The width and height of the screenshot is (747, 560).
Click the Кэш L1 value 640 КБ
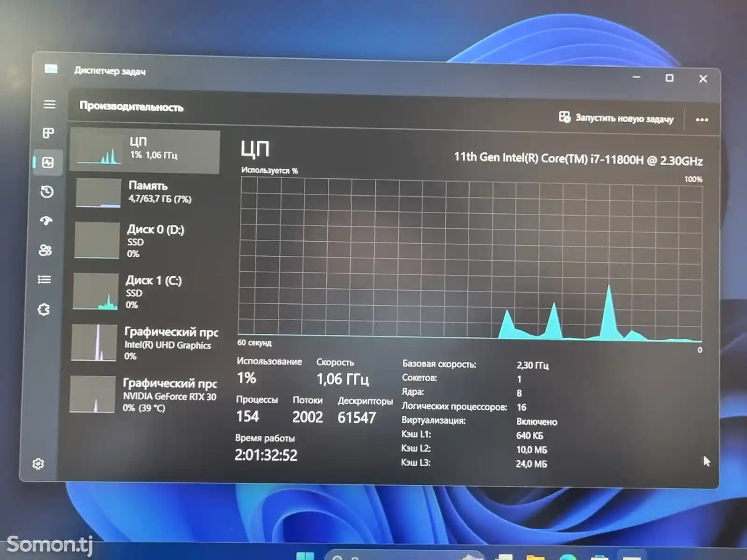(x=529, y=435)
